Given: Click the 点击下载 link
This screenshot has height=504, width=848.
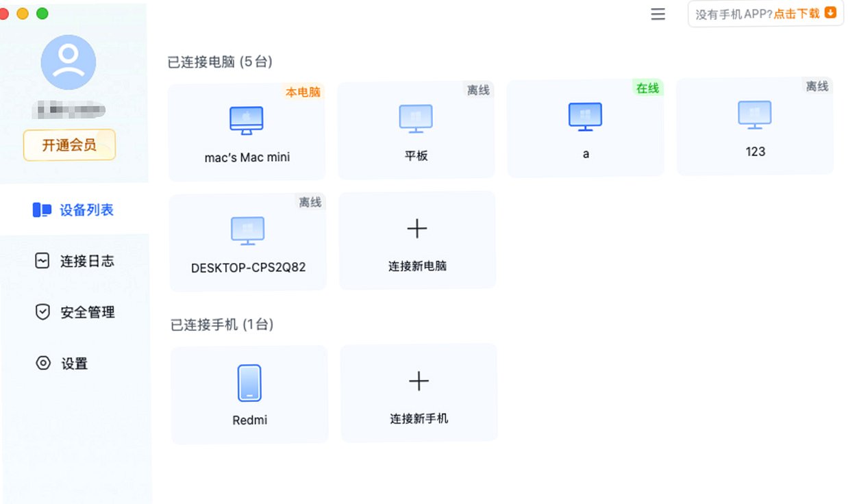Looking at the screenshot, I should click(797, 14).
